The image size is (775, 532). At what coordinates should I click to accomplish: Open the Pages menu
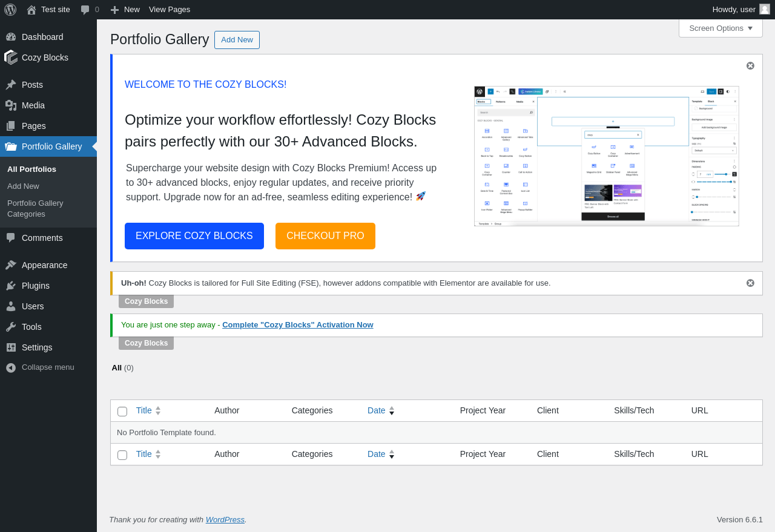[x=48, y=126]
